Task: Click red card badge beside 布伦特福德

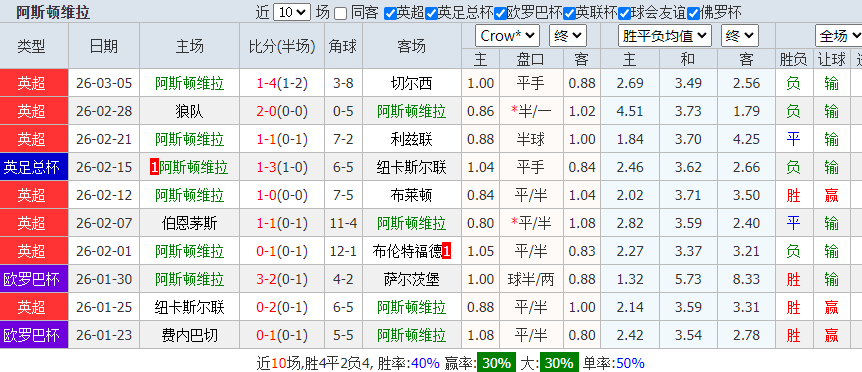Action: point(447,252)
